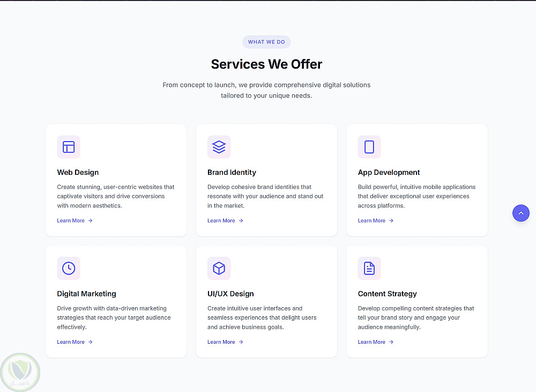Image resolution: width=536 pixels, height=392 pixels.
Task: Click the UI/UX Design cube icon
Action: (x=219, y=268)
